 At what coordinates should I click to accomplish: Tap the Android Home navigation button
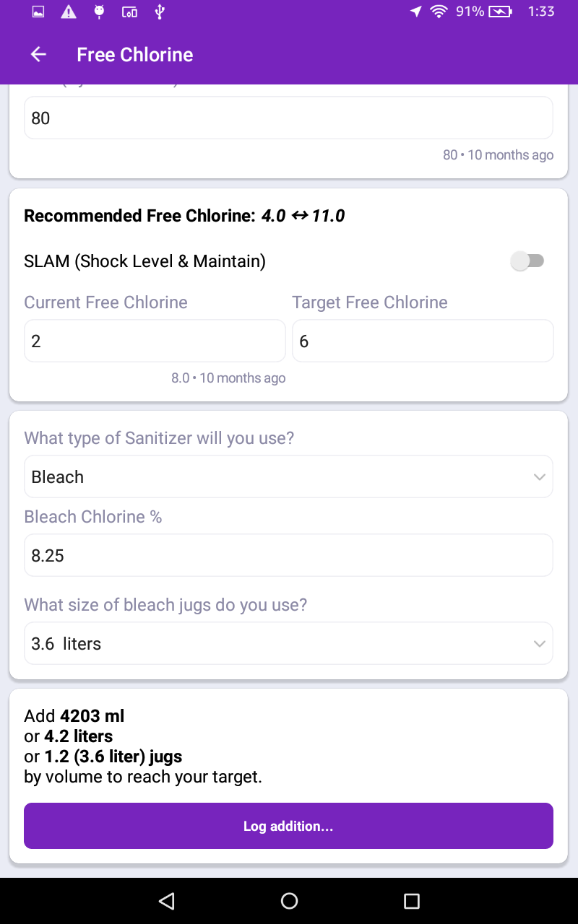click(x=289, y=900)
